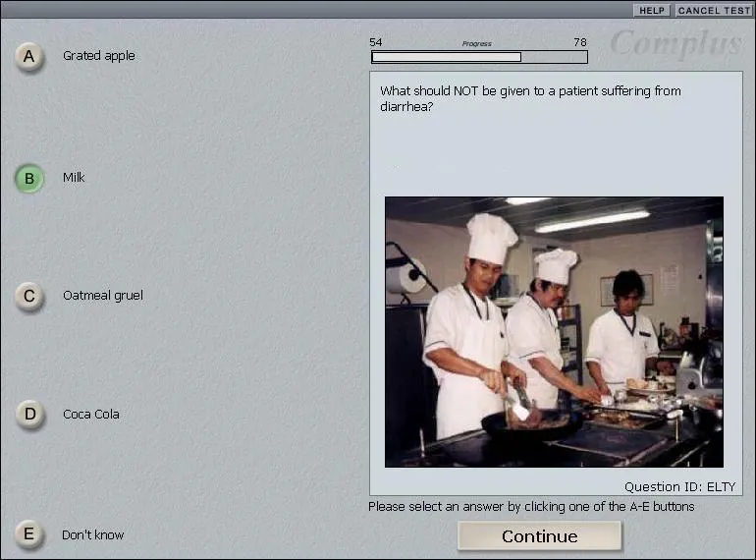Open HELP in the top bar
The height and width of the screenshot is (560, 756).
(651, 10)
